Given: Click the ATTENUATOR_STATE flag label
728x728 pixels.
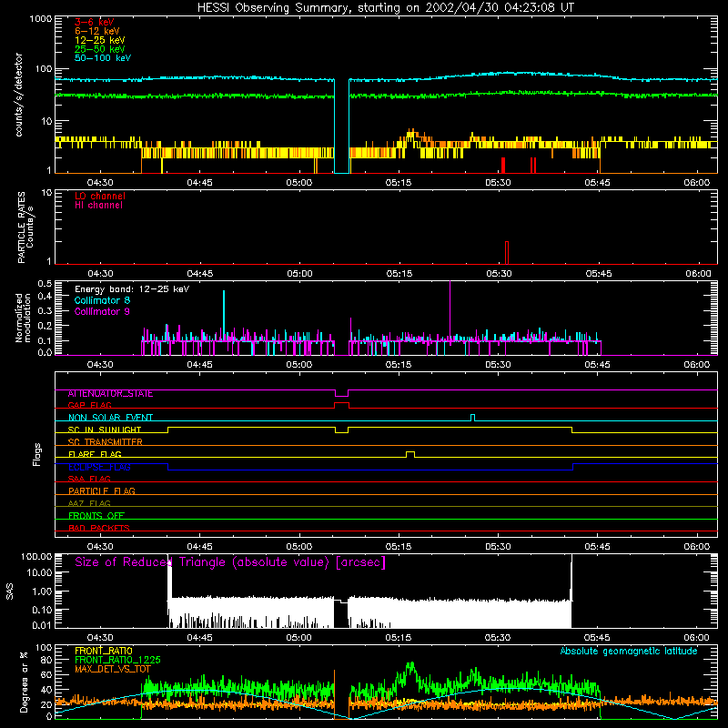Looking at the screenshot, I should coord(110,394).
